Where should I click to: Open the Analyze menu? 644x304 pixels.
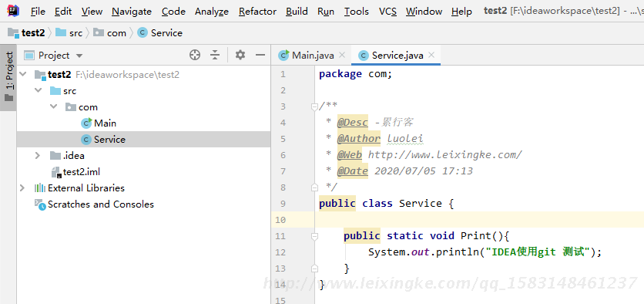pyautogui.click(x=212, y=12)
